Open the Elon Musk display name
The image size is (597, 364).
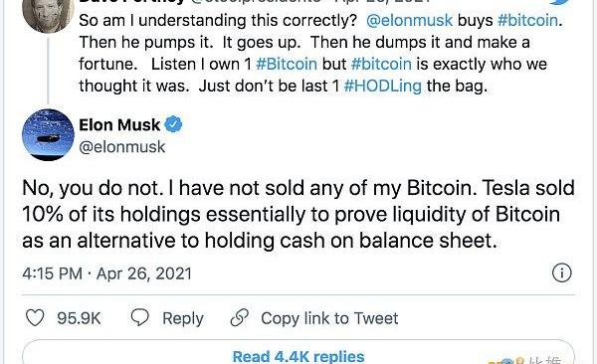pyautogui.click(x=119, y=125)
